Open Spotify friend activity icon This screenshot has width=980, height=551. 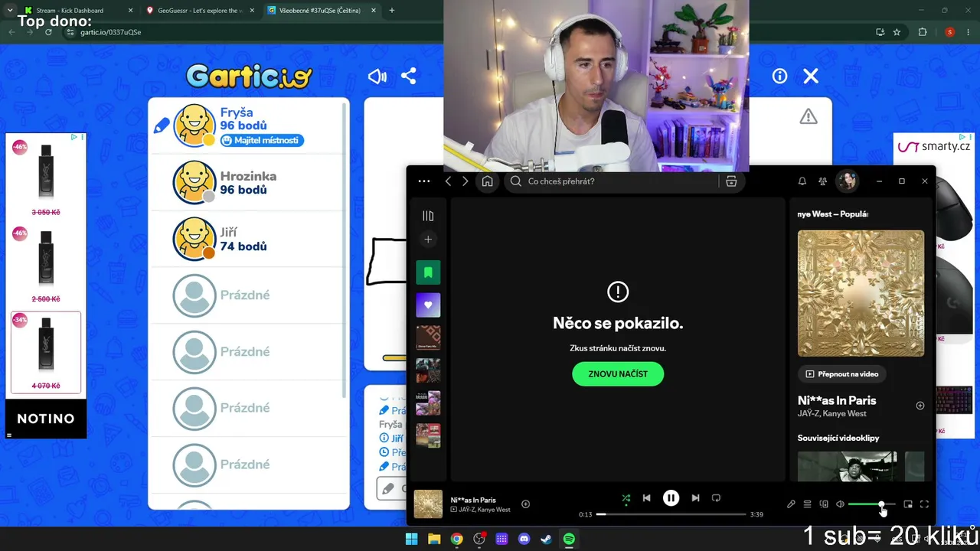click(x=822, y=181)
